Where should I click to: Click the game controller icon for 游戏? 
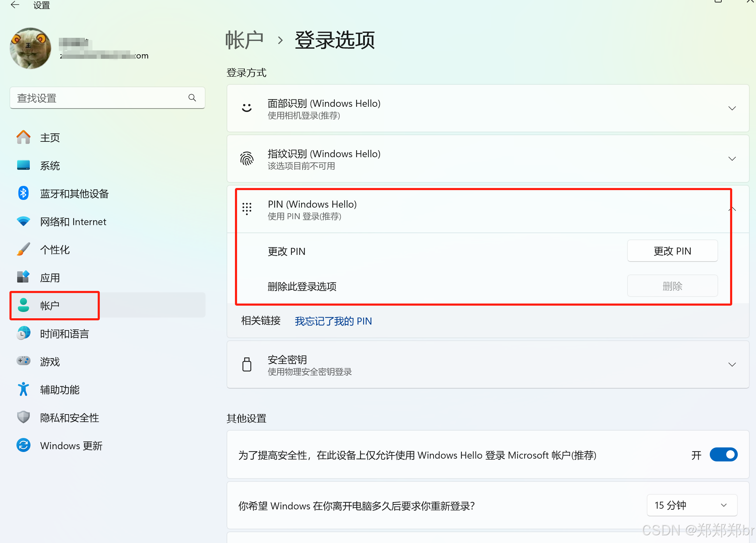pos(23,361)
